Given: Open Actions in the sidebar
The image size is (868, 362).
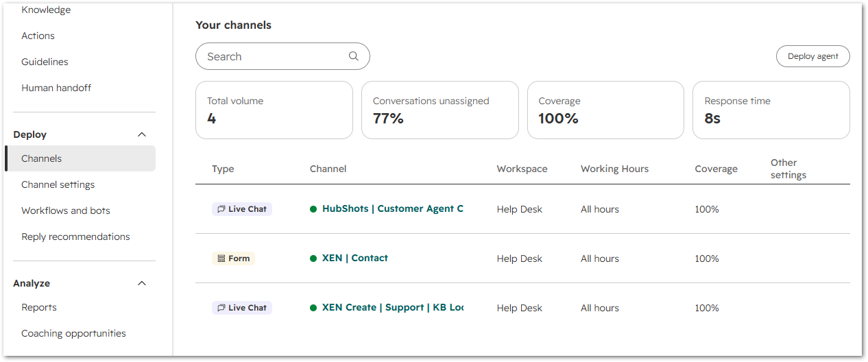Looking at the screenshot, I should 38,36.
